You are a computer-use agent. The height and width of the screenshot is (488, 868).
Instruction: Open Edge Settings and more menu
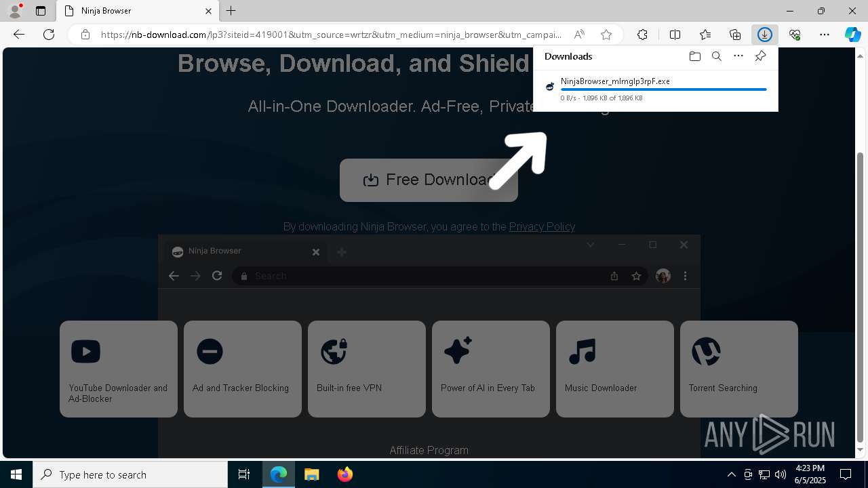825,35
